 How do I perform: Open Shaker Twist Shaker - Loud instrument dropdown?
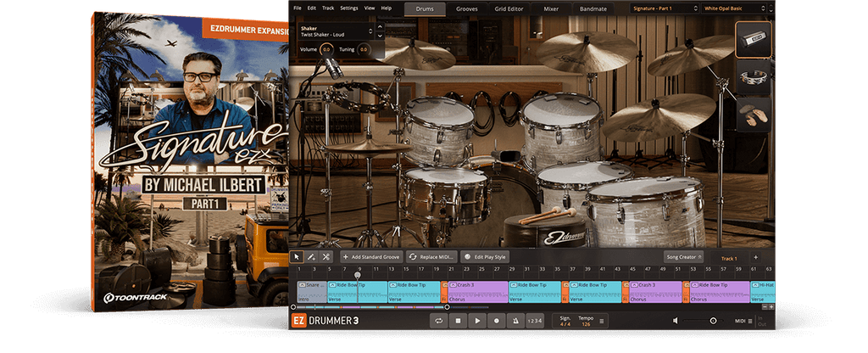point(336,31)
